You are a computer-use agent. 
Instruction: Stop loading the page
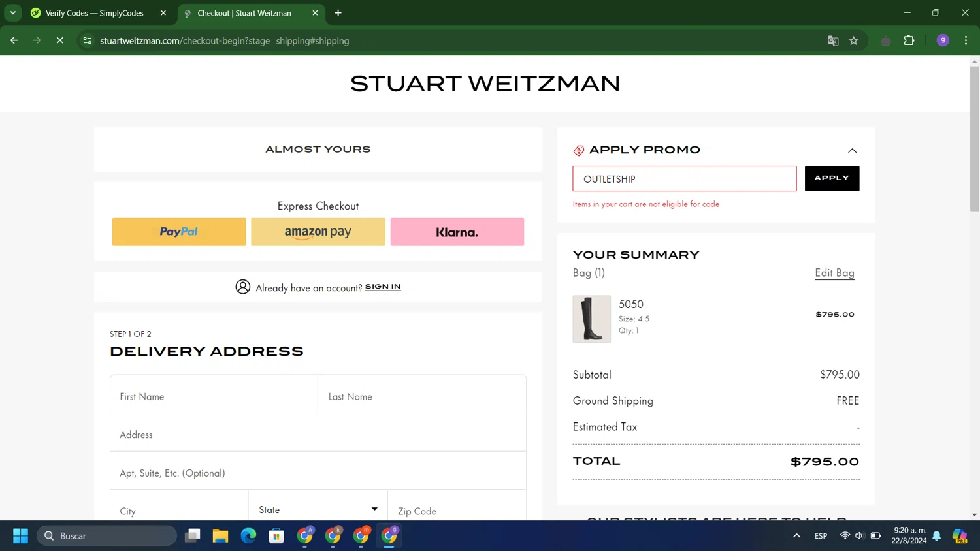click(x=59, y=40)
